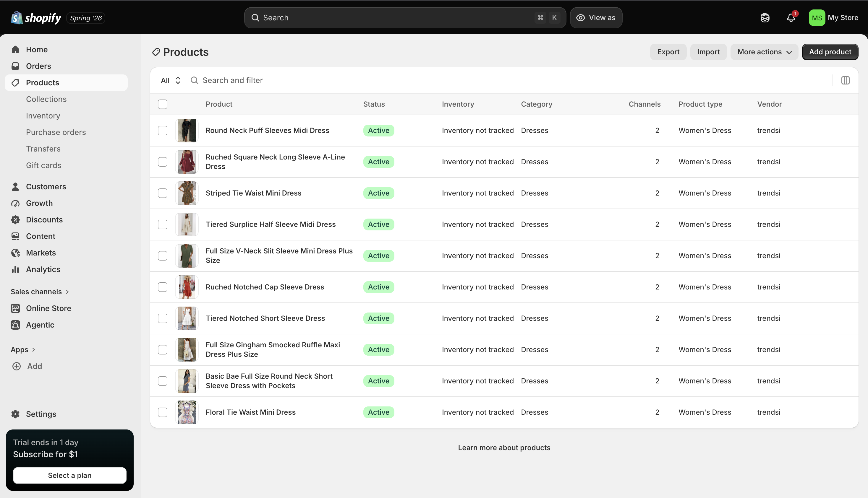Click the Add apps plus icon
The height and width of the screenshot is (498, 868).
click(x=17, y=366)
